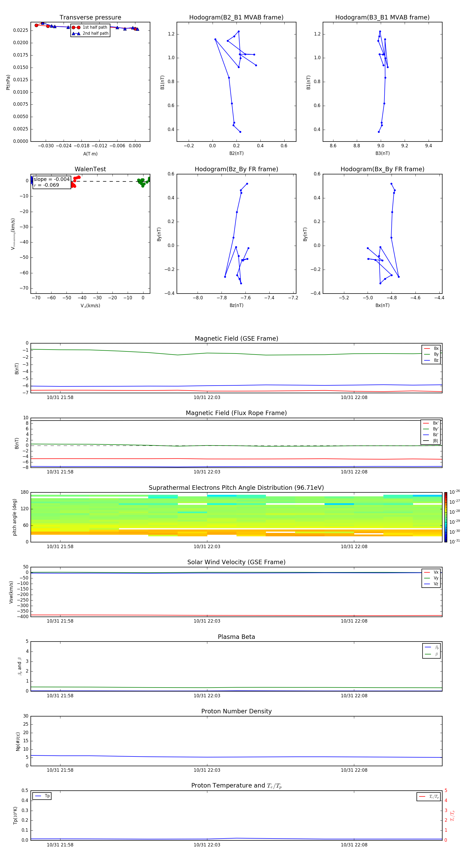This screenshot has height=868, width=473.
Task: Click the "B3(nT)" x-axis label
Action: coord(382,153)
